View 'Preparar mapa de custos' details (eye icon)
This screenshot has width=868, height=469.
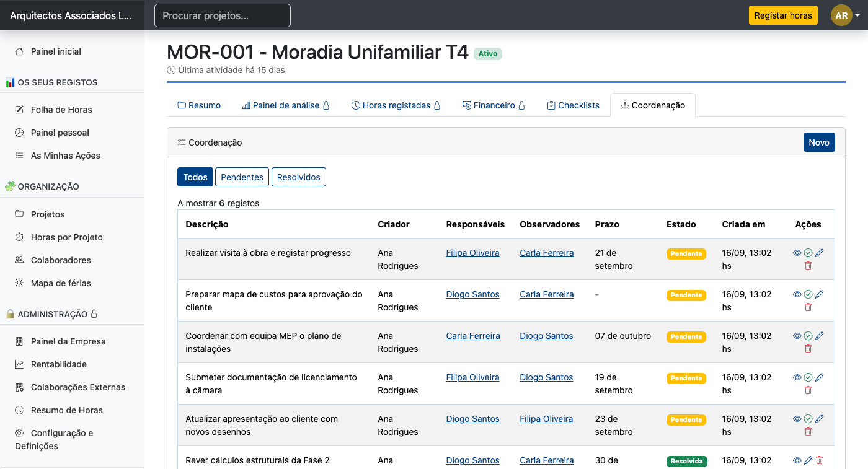[797, 294]
